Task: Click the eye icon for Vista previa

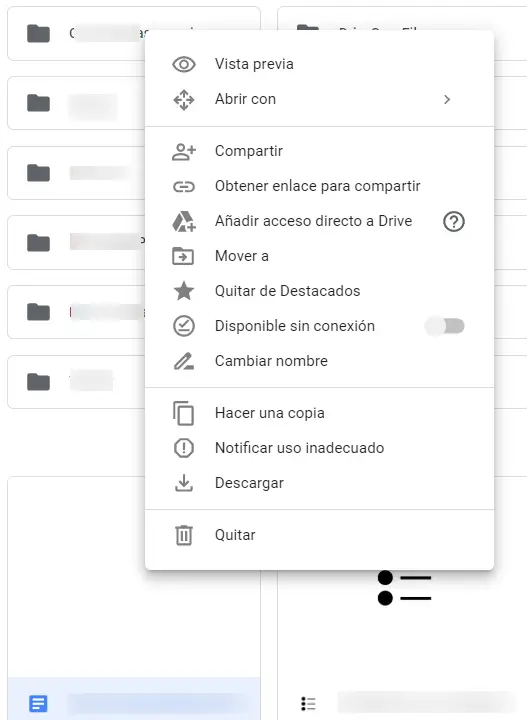Action: [x=184, y=64]
